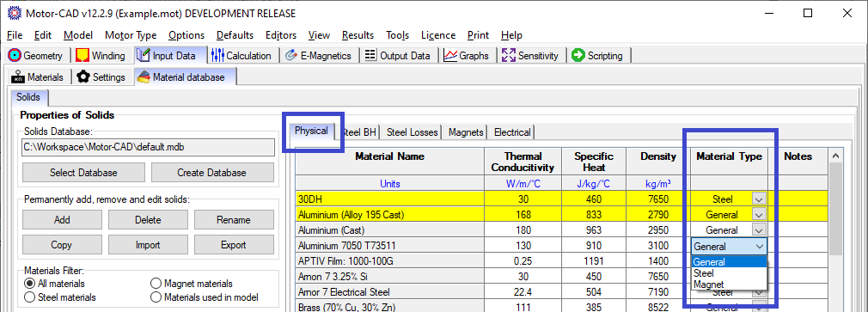868x312 pixels.
Task: Open the Settings sub-tab
Action: 102,76
